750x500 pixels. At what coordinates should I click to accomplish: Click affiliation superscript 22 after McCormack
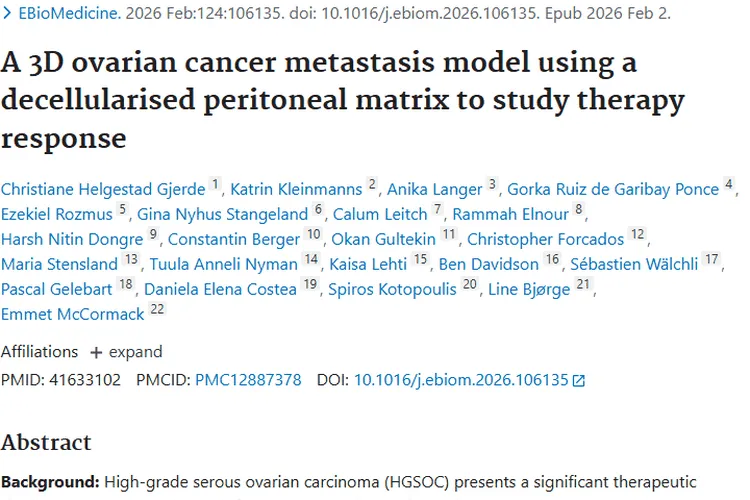(157, 311)
